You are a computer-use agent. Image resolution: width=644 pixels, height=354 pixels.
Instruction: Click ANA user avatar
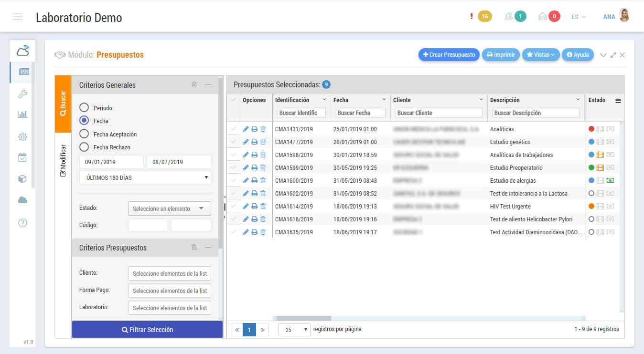point(624,16)
